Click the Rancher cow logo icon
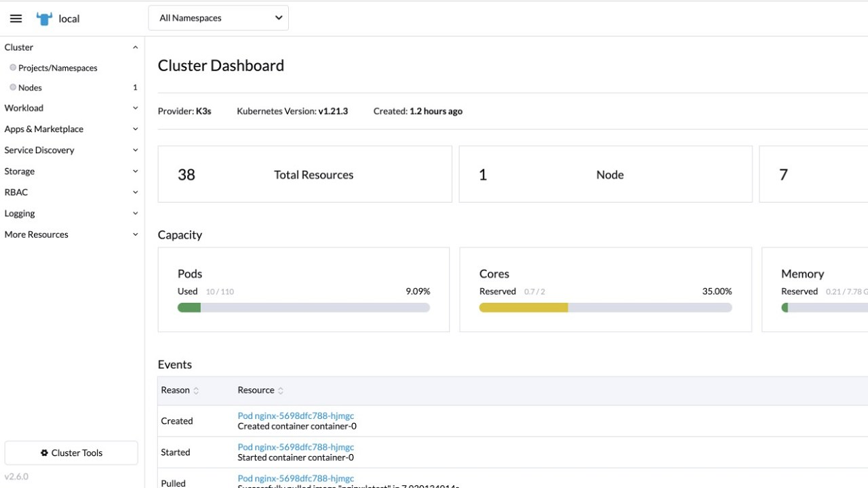Viewport: 868px width, 488px height. point(44,19)
